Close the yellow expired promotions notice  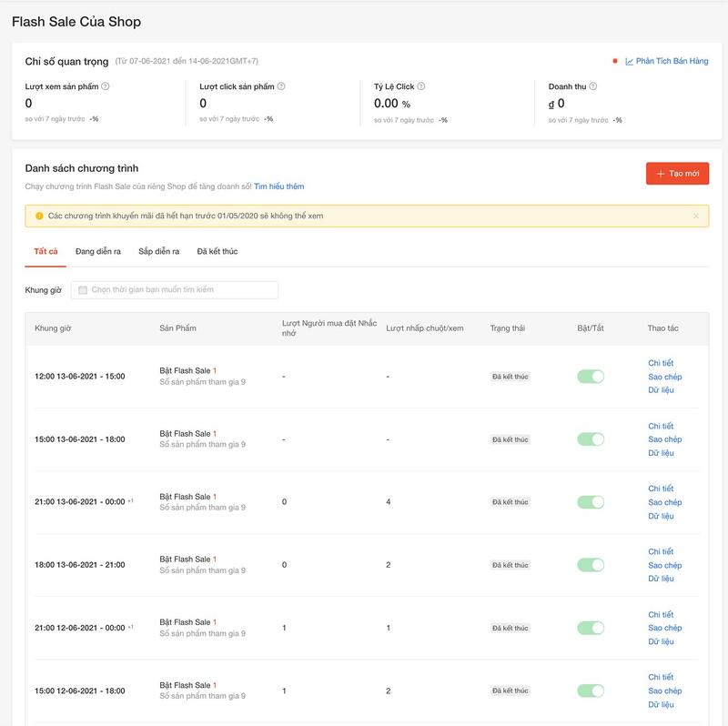coord(696,216)
